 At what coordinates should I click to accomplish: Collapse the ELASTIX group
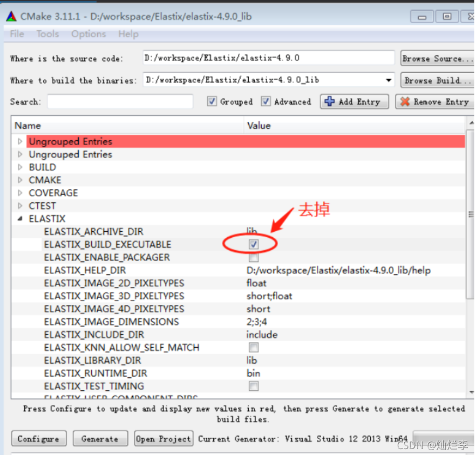[19, 218]
